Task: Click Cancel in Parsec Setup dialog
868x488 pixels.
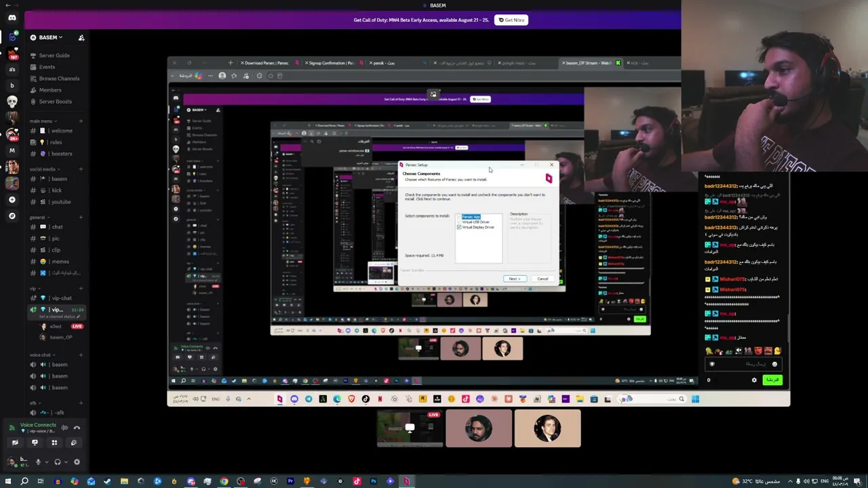Action: 542,279
